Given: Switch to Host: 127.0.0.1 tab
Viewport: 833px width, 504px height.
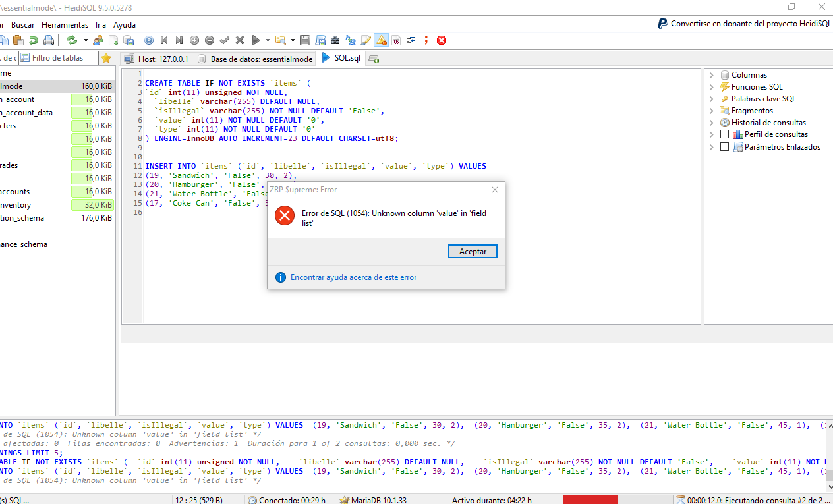Looking at the screenshot, I should pyautogui.click(x=157, y=59).
